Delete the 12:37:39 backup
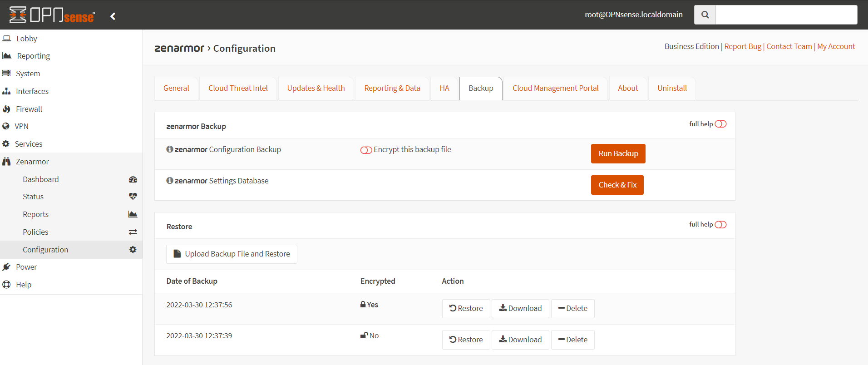Viewport: 868px width, 365px height. (x=572, y=340)
